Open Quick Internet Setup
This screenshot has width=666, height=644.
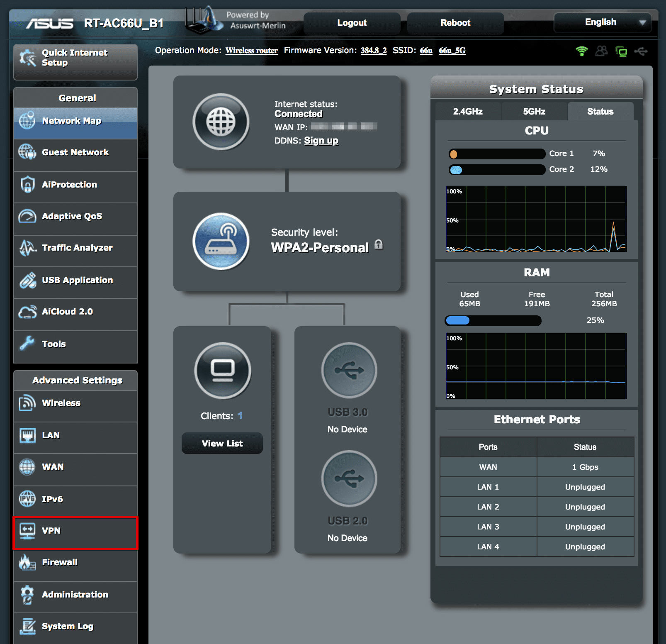click(x=75, y=58)
